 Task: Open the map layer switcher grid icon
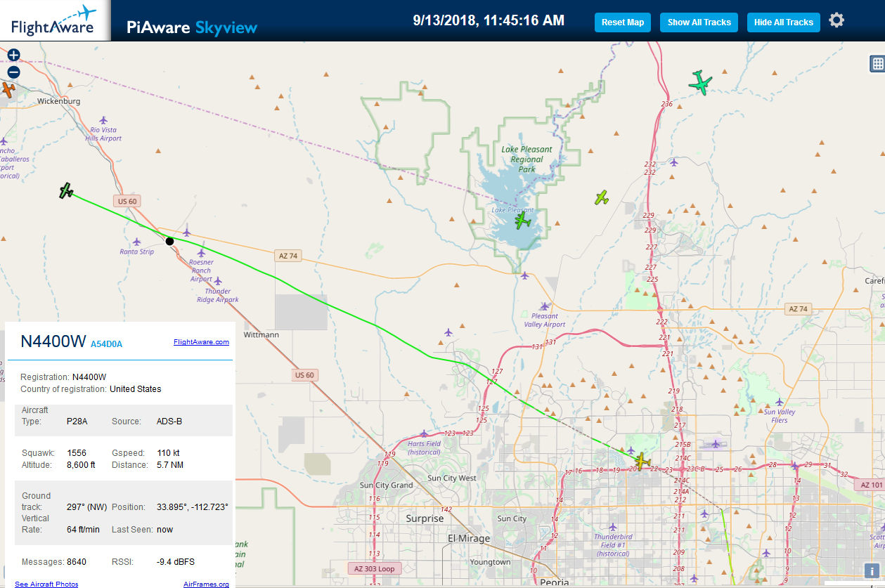click(877, 64)
